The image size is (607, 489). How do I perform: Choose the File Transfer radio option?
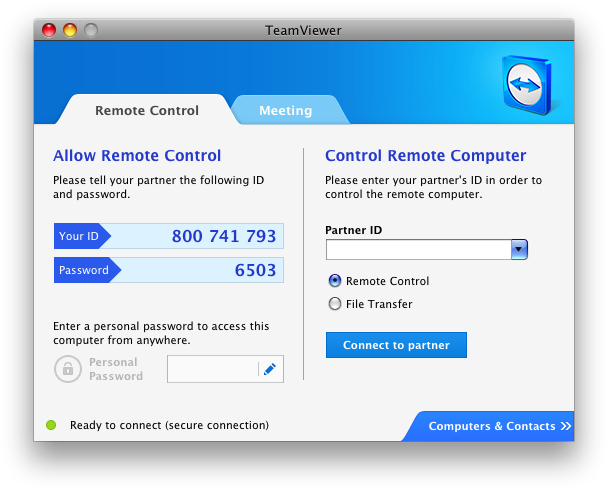[x=335, y=304]
